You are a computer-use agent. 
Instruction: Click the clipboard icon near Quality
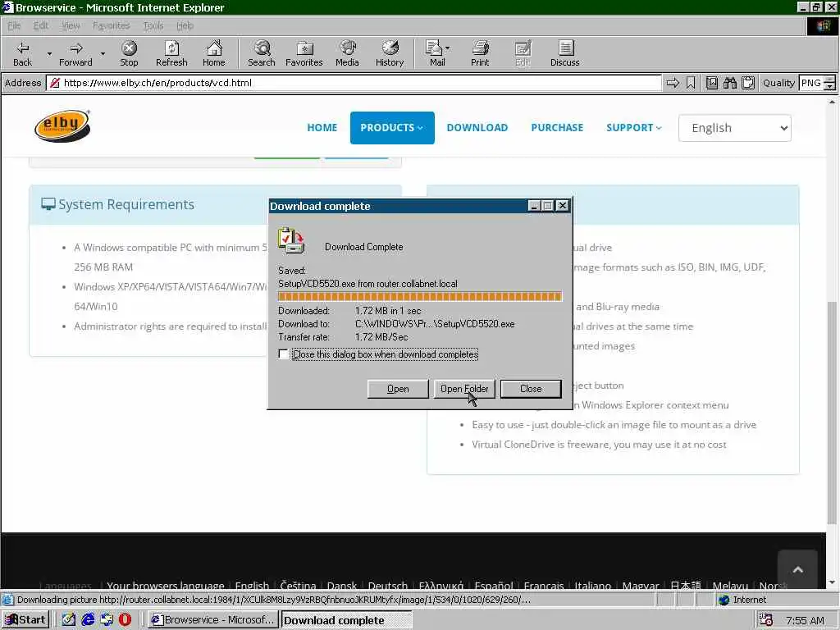(748, 83)
